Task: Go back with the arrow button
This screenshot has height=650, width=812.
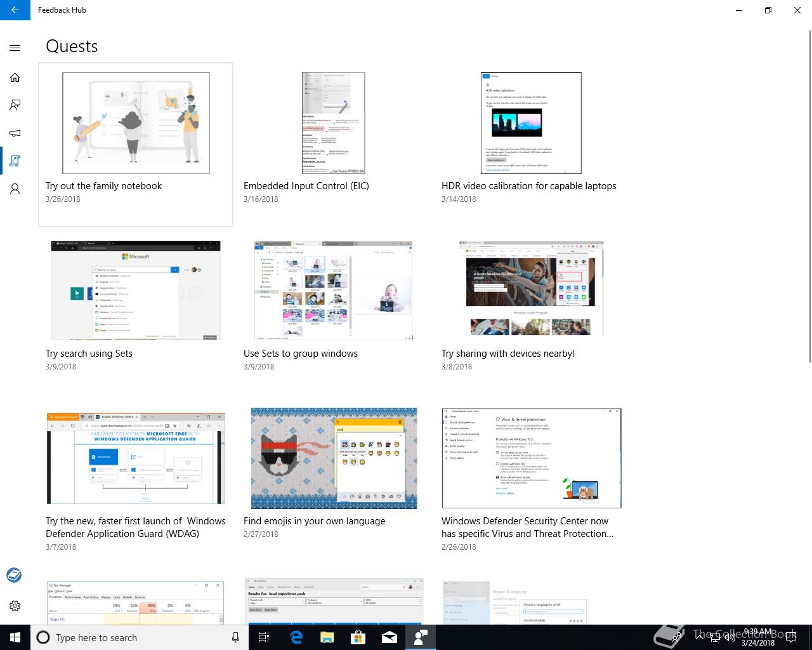Action: pos(15,10)
